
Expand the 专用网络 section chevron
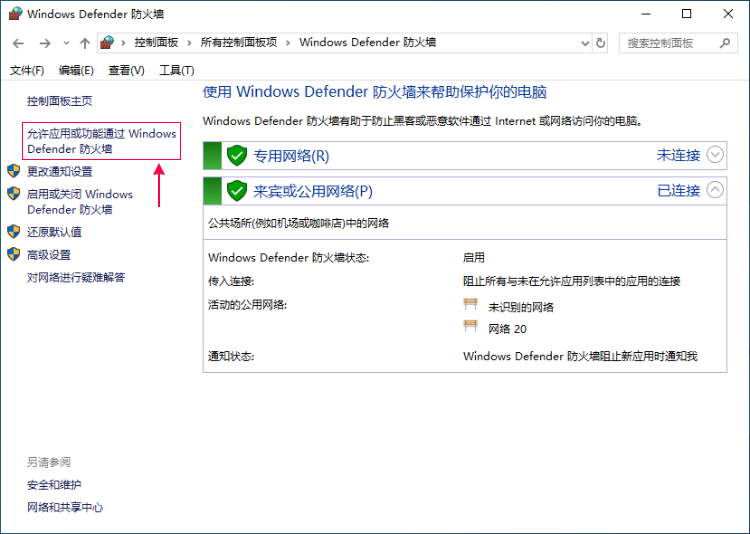[x=715, y=155]
